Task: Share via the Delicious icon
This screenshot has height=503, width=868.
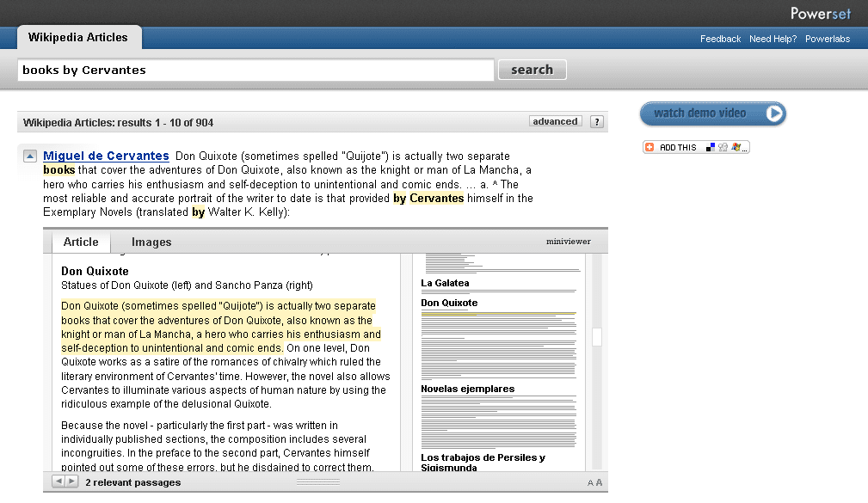Action: click(x=711, y=147)
